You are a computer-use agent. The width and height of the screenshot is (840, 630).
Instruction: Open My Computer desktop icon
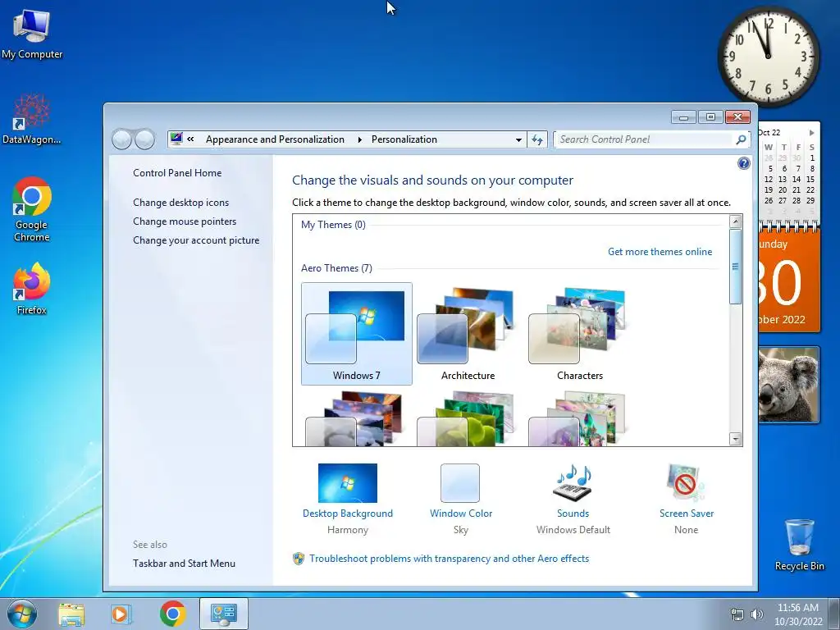point(32,33)
